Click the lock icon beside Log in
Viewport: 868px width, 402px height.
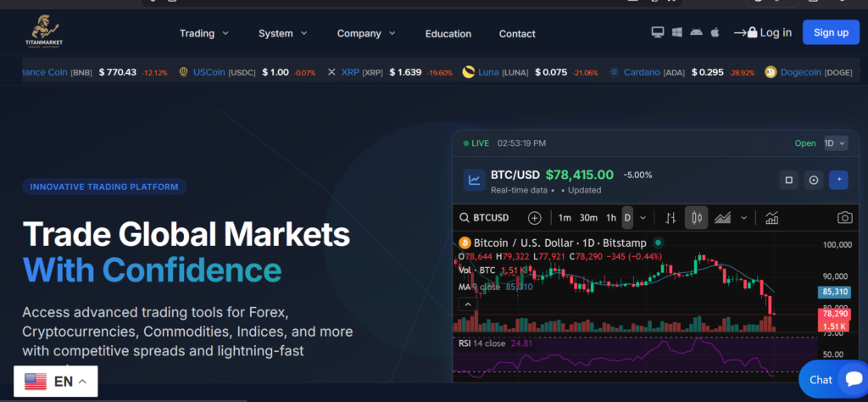coord(752,33)
